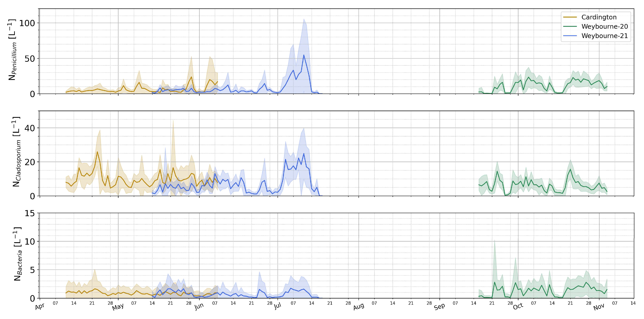The image size is (644, 319).
Task: Click the 15 tick on Bacteria axis
Action: [29, 213]
